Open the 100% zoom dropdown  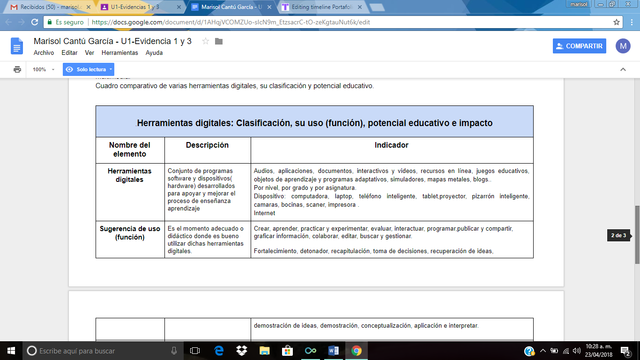click(43, 69)
